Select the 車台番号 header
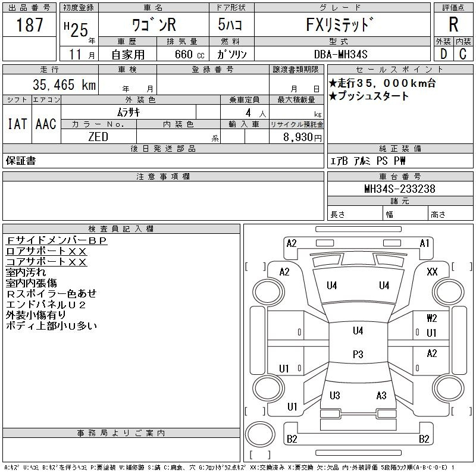 click(400, 176)
